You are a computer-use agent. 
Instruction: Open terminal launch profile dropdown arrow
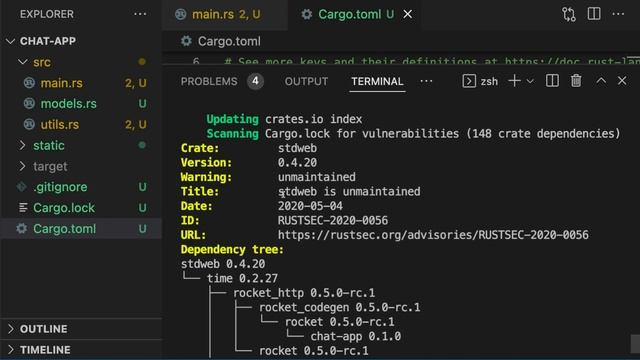pyautogui.click(x=530, y=81)
